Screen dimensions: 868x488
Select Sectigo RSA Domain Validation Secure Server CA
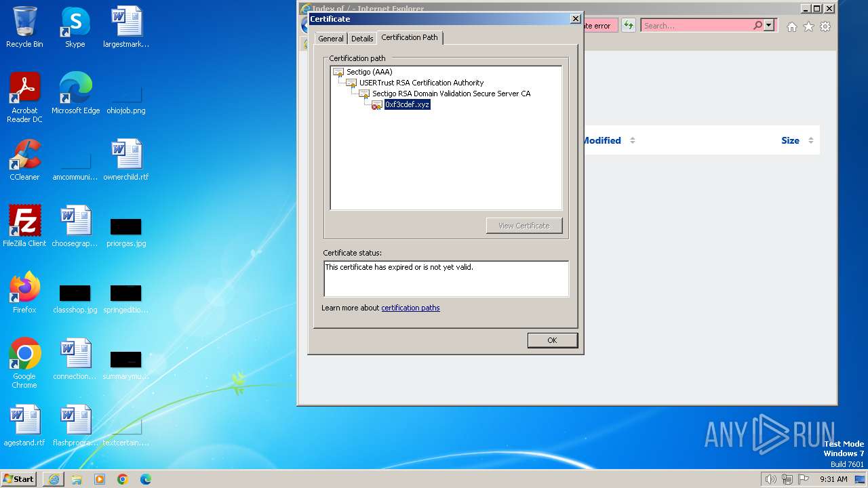[x=451, y=94]
